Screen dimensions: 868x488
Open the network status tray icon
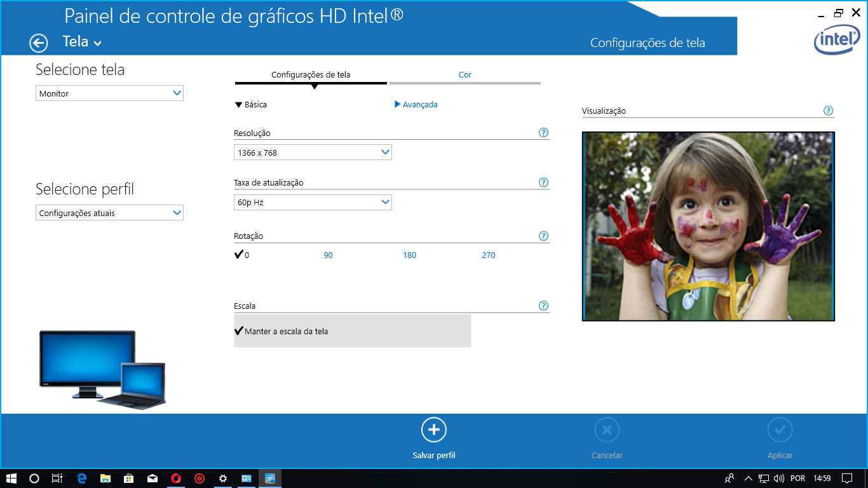click(764, 478)
